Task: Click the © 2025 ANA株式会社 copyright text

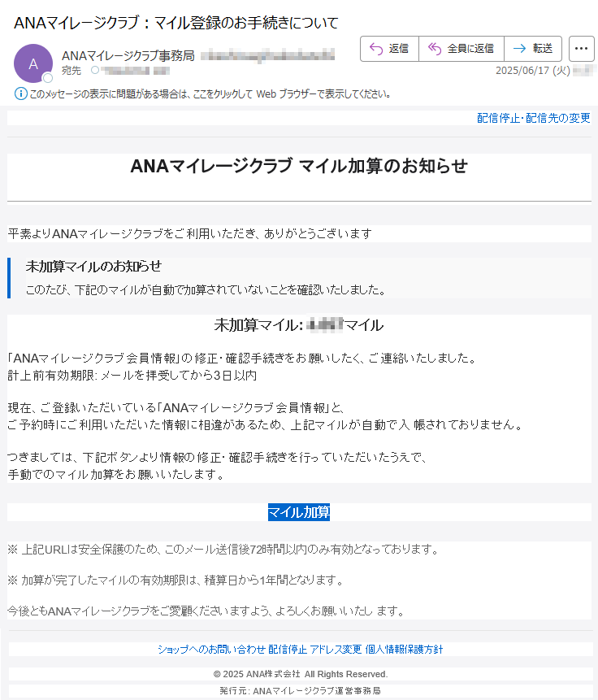Action: 301,674
